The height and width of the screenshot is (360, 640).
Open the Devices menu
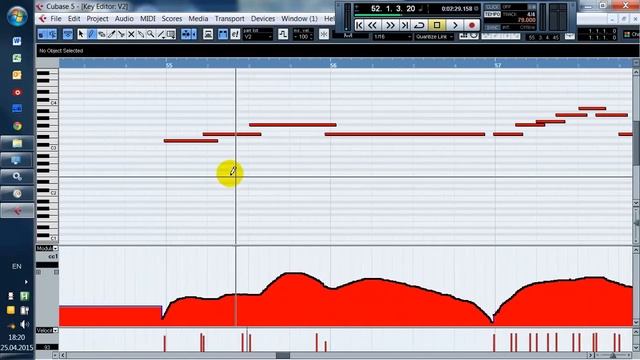pyautogui.click(x=263, y=18)
